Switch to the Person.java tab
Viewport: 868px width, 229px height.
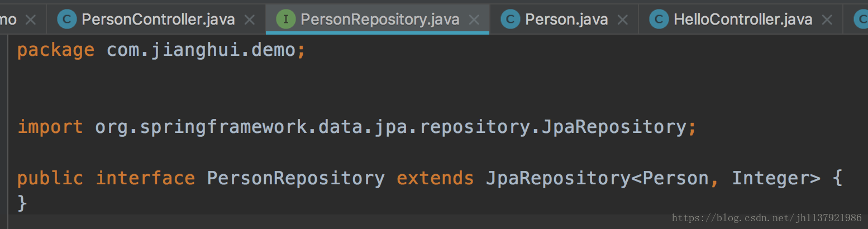(566, 20)
